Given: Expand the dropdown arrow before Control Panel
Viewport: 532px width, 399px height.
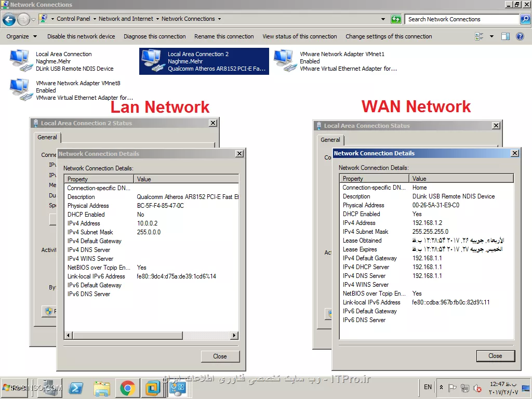Looking at the screenshot, I should coord(52,19).
